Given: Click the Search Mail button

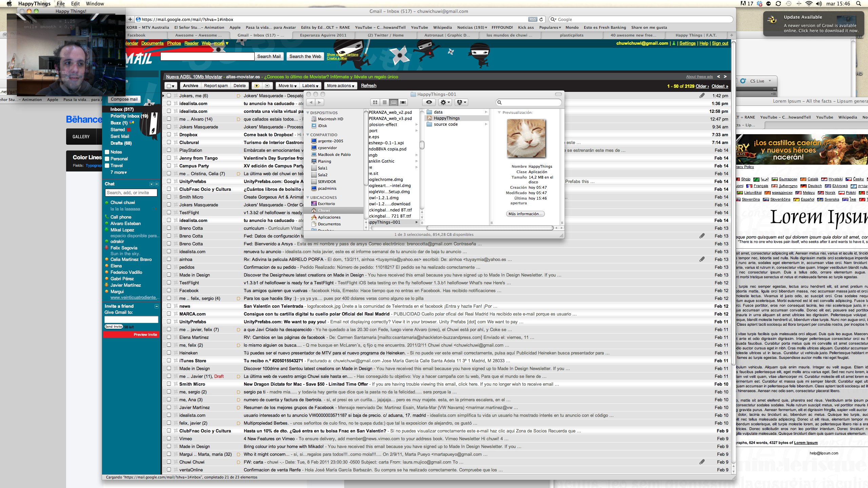Looking at the screenshot, I should pos(269,57).
